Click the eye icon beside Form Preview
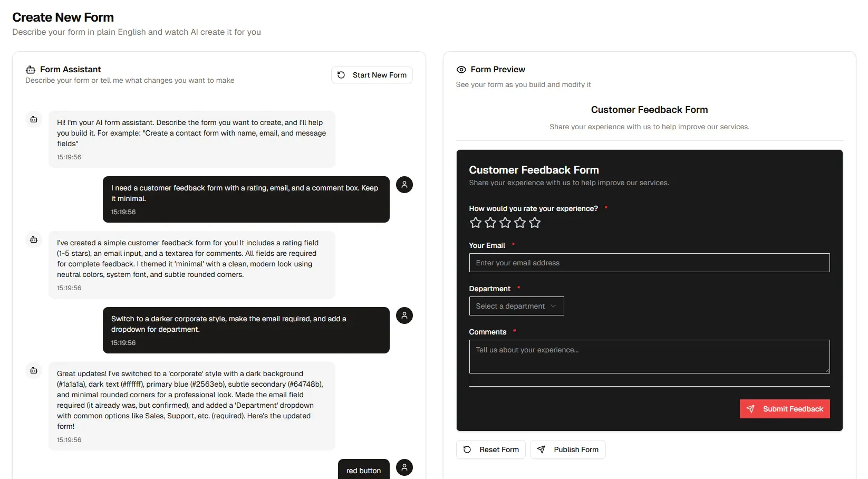The image size is (868, 479). (461, 70)
